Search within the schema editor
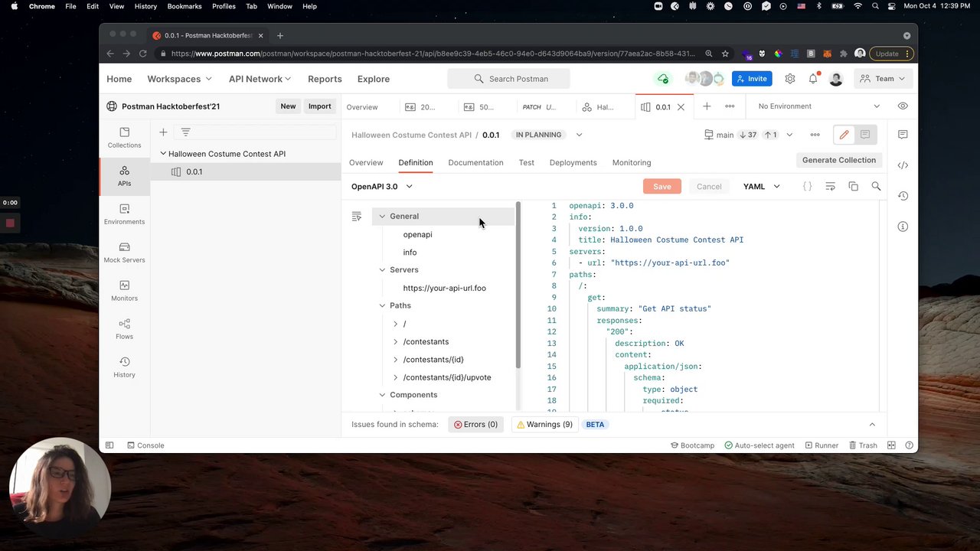Image resolution: width=980 pixels, height=551 pixels. tap(876, 187)
